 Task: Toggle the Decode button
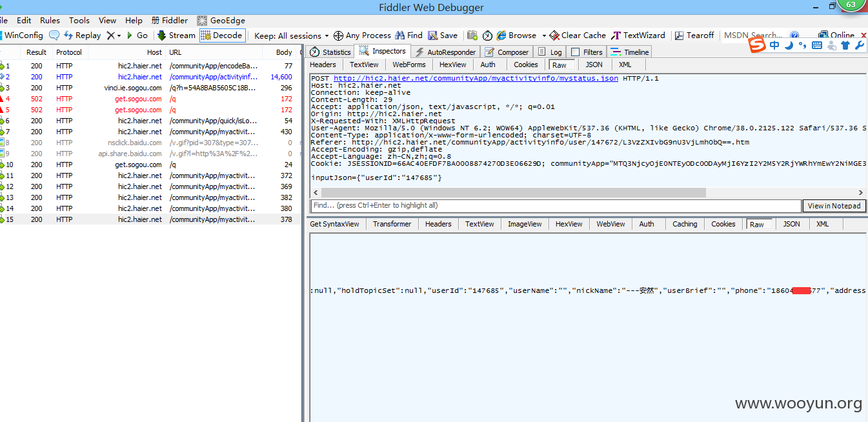221,35
